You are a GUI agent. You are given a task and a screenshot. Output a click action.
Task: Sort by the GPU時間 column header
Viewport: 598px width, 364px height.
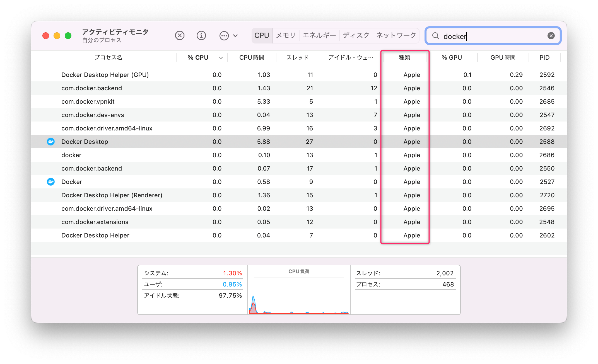click(x=503, y=57)
